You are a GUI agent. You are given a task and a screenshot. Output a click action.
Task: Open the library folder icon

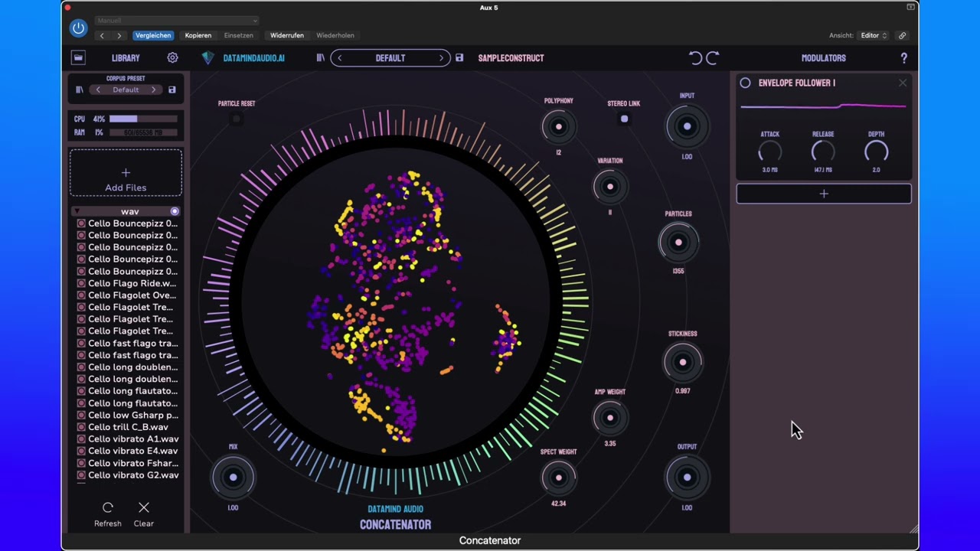pos(78,57)
